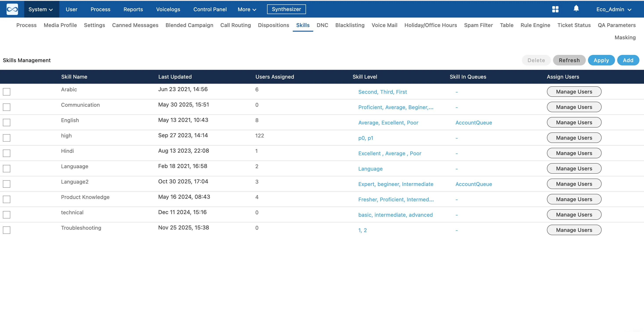This screenshot has width=644, height=332.
Task: Open the notifications bell
Action: point(576,9)
